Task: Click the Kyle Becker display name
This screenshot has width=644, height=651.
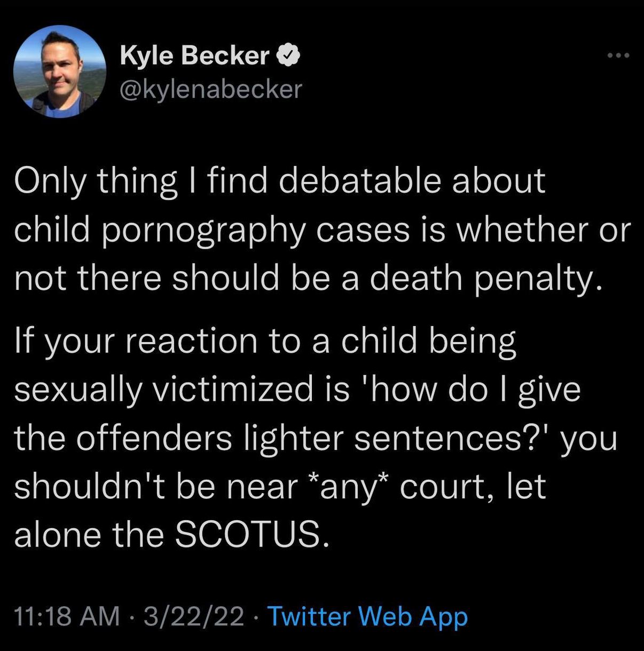Action: pos(195,55)
